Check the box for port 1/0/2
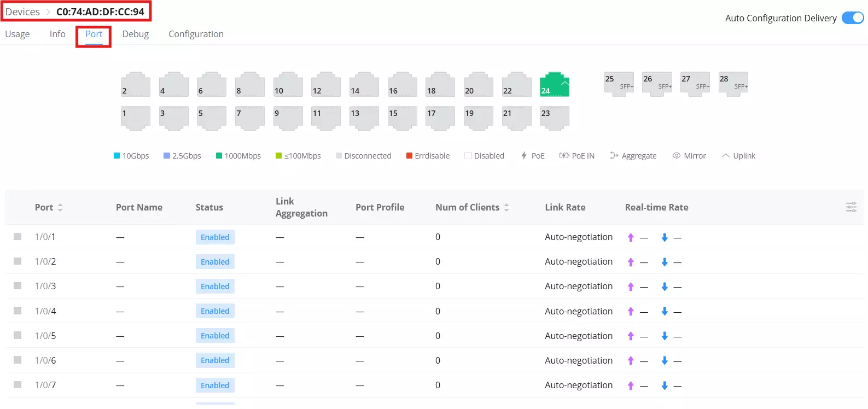The height and width of the screenshot is (409, 868). point(18,261)
